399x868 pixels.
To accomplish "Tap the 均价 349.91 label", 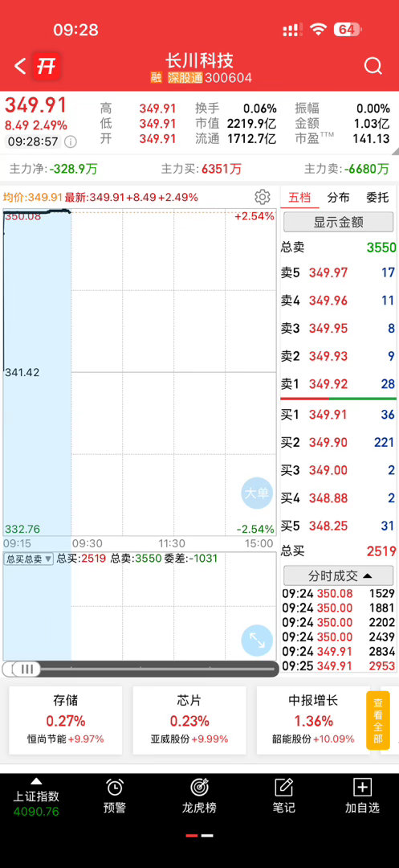I will tap(33, 197).
